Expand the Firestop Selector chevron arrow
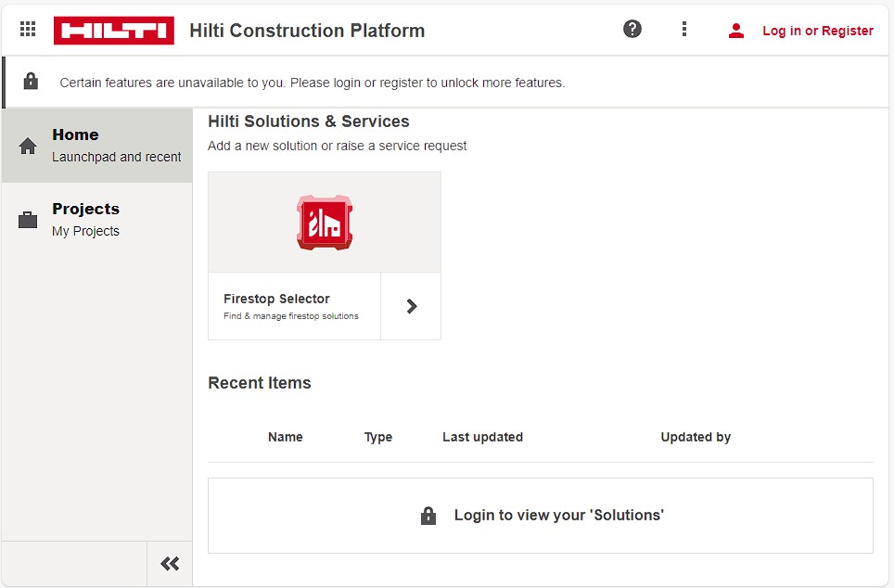 (411, 306)
